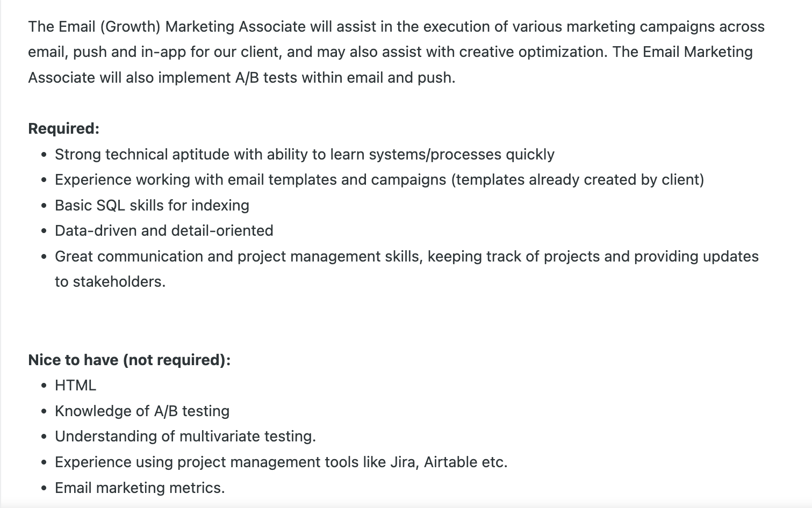Click the 'to stakeholders.' continuation line

[110, 282]
